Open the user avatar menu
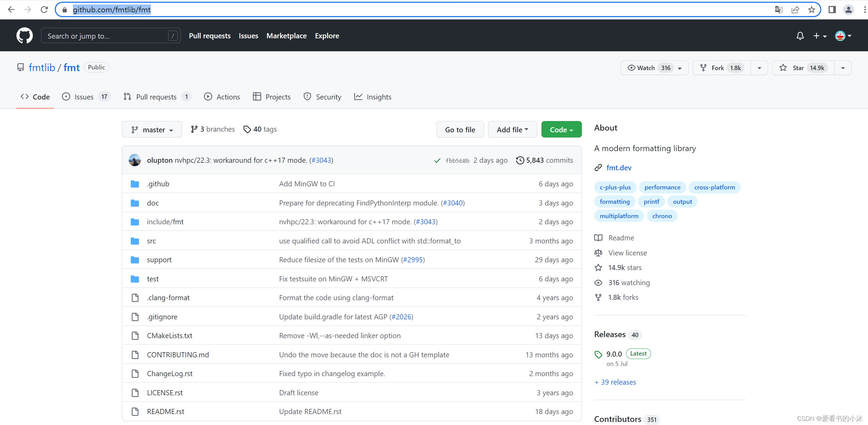This screenshot has width=868, height=425. [x=843, y=36]
